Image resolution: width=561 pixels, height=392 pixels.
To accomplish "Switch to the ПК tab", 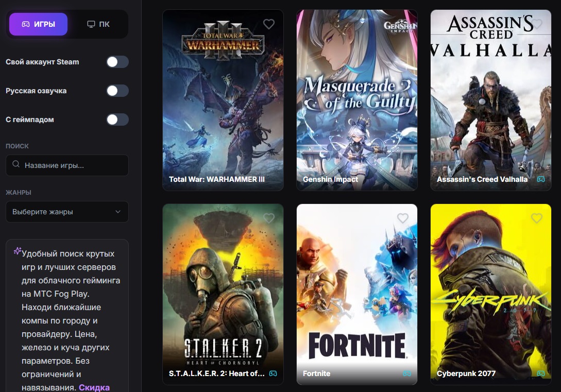I will click(98, 24).
